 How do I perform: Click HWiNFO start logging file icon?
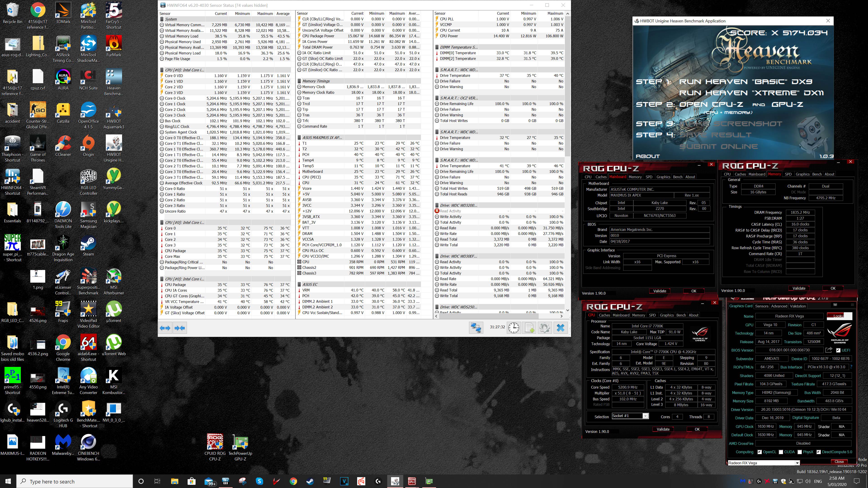[x=529, y=328]
